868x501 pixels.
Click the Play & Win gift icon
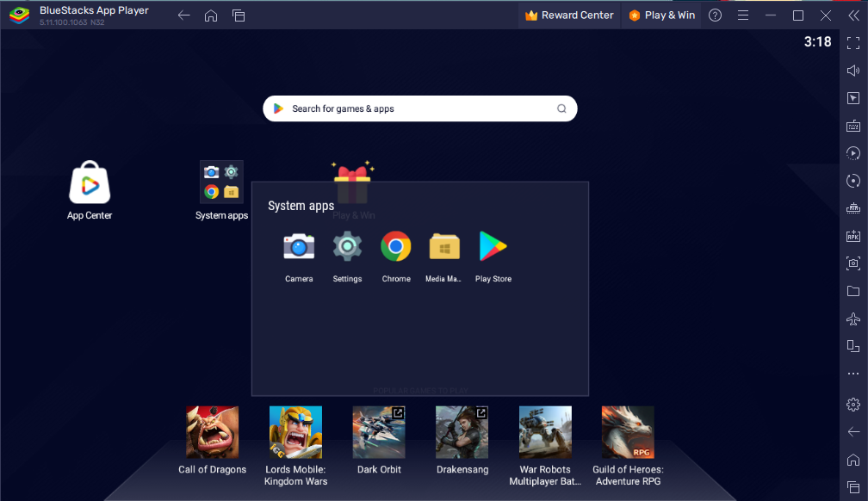(353, 182)
